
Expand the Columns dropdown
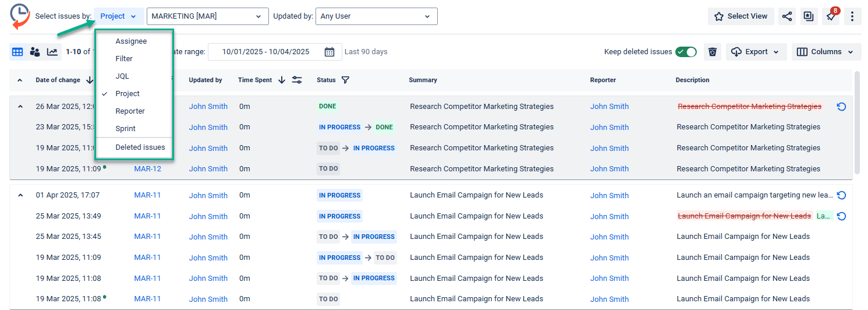click(826, 52)
